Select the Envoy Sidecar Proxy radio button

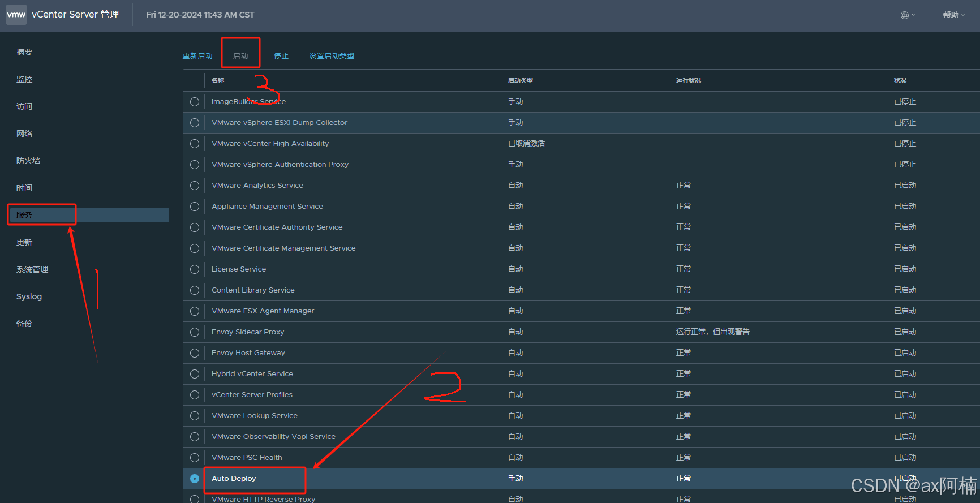[x=195, y=332]
